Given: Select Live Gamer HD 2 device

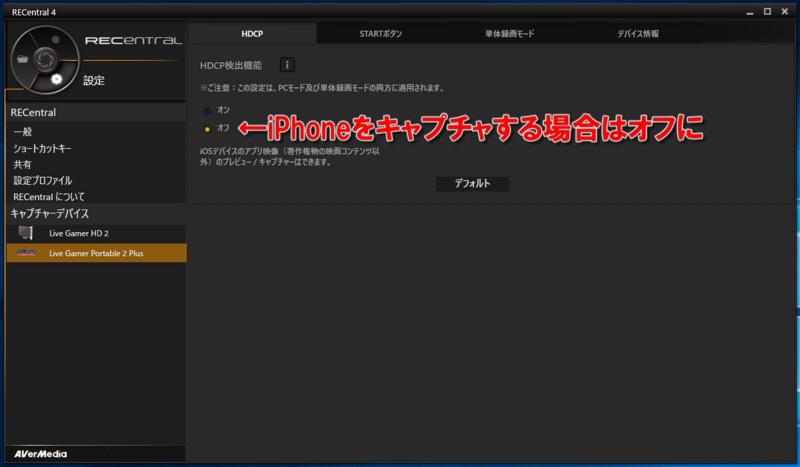Looking at the screenshot, I should tap(96, 233).
